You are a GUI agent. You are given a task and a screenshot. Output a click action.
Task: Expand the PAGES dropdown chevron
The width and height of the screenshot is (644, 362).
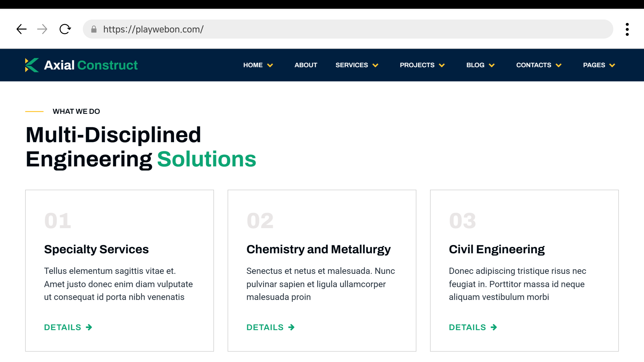pos(612,65)
